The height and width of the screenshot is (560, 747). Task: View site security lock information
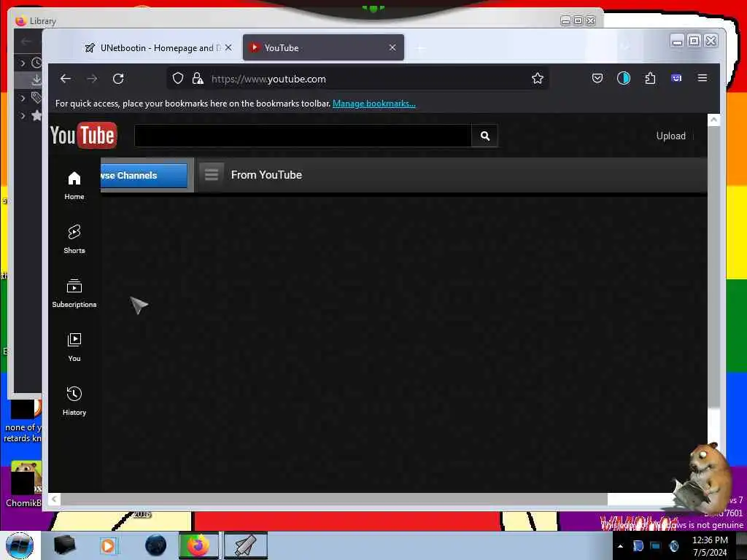tap(197, 79)
